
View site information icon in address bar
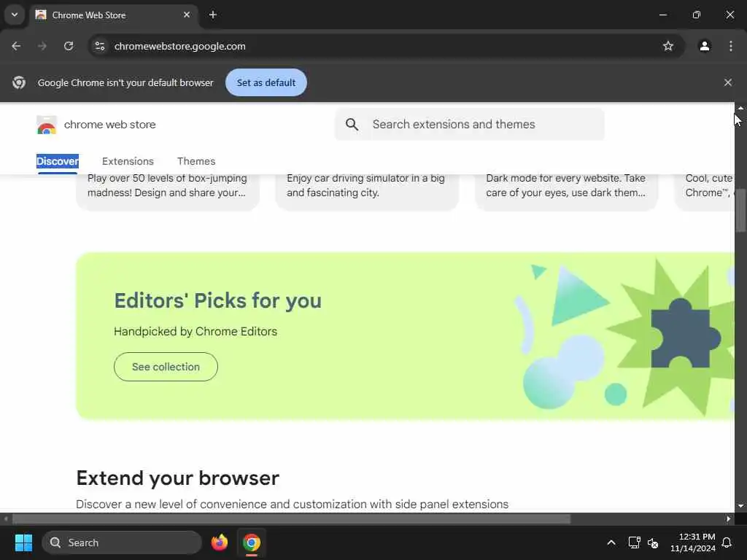coord(99,46)
